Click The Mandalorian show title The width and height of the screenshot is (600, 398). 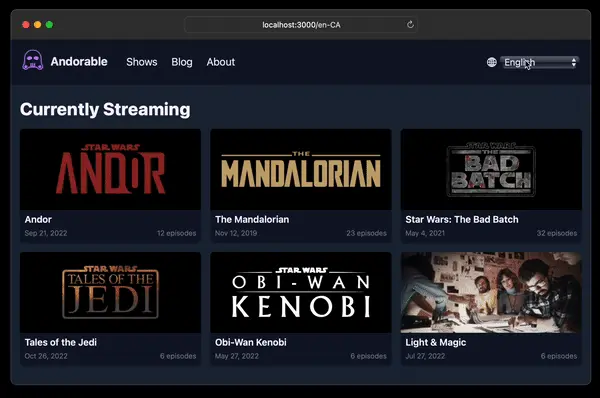[252, 219]
